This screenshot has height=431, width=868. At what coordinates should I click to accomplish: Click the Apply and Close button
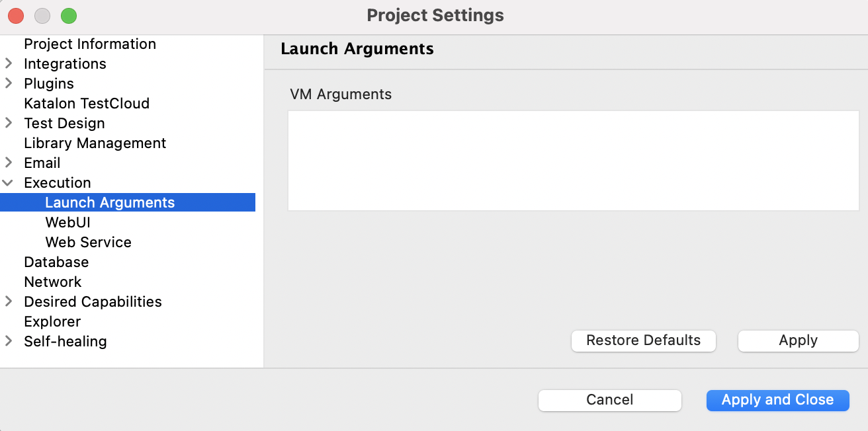pyautogui.click(x=778, y=400)
